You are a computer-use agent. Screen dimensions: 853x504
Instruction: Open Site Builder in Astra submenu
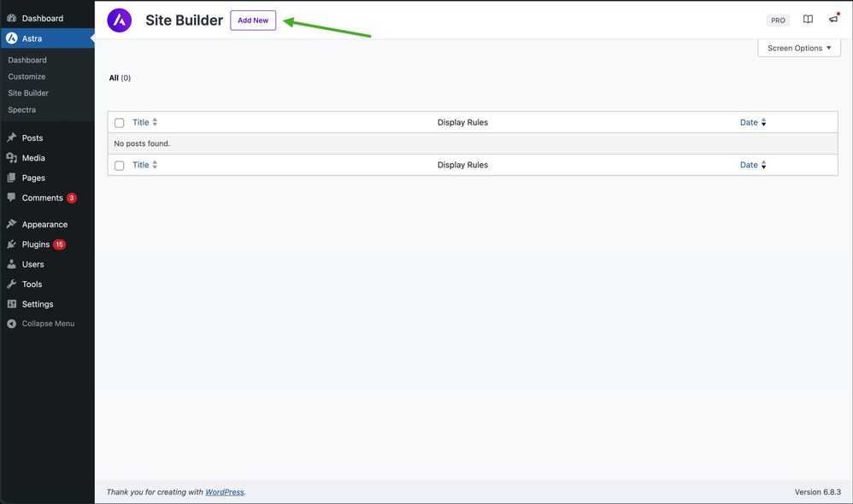(28, 93)
